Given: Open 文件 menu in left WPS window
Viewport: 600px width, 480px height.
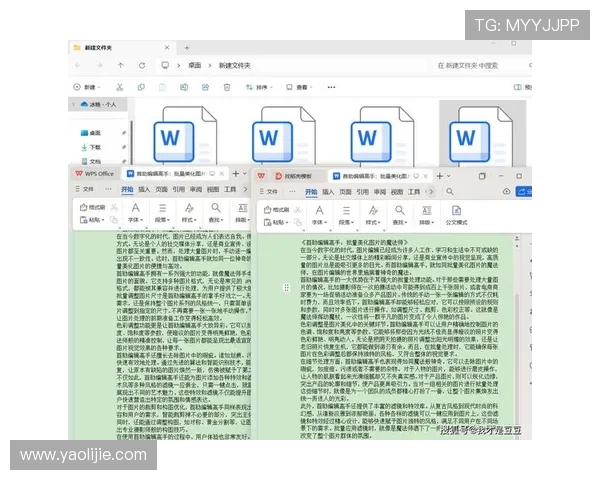Looking at the screenshot, I should point(85,189).
